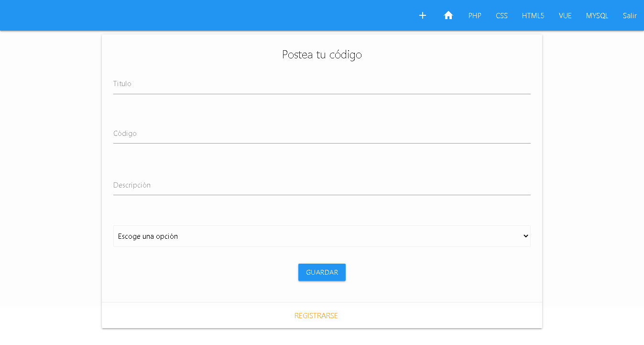Switch to the HTML5 category
644x345 pixels.
coord(533,16)
